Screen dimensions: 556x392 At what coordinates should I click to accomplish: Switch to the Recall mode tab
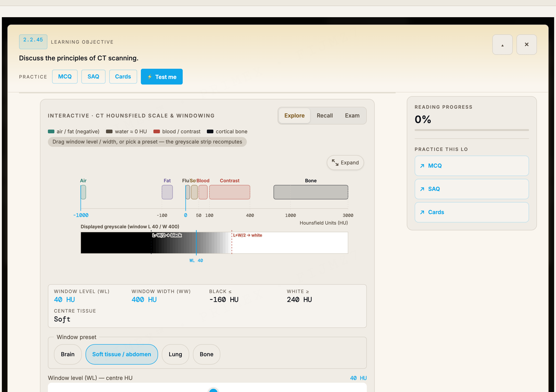point(325,116)
